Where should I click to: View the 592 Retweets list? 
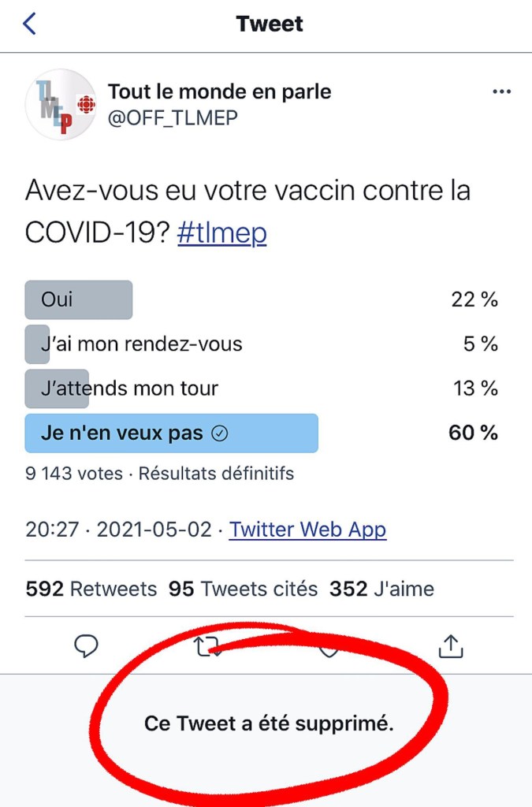point(91,589)
